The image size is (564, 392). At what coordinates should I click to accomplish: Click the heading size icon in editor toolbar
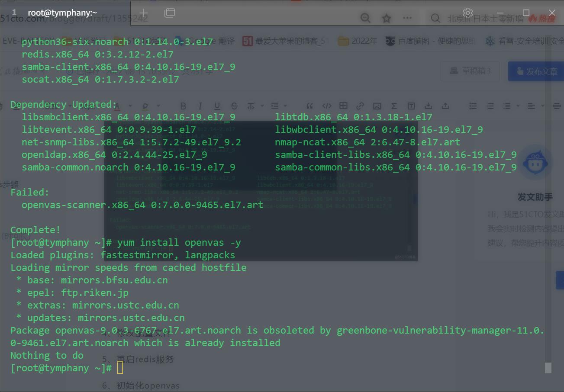pos(251,106)
